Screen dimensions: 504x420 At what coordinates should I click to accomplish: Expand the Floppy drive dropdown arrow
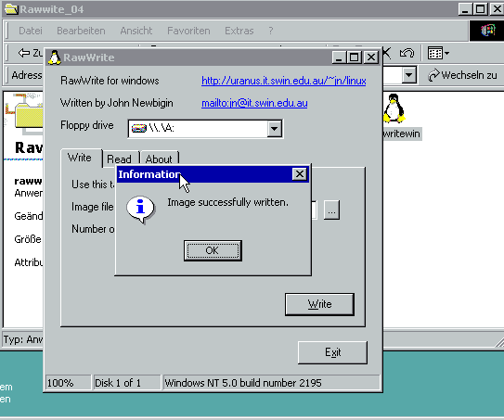coord(274,129)
